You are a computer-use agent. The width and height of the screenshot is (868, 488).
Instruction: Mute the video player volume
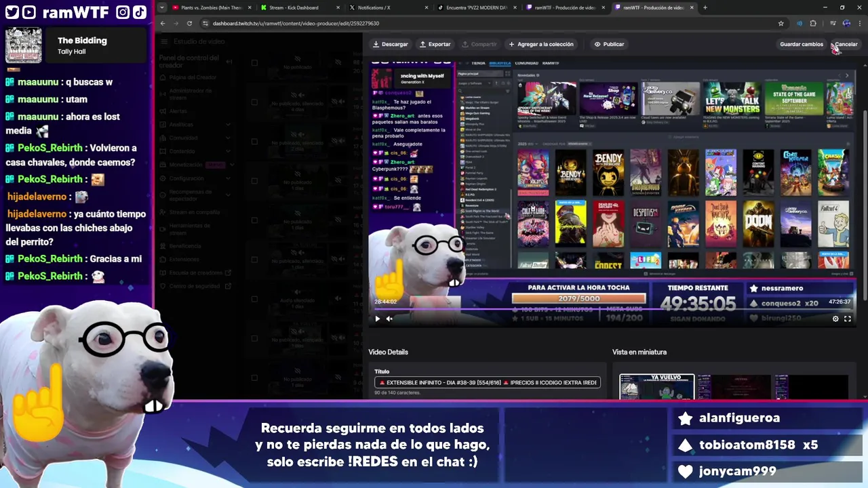tap(389, 319)
